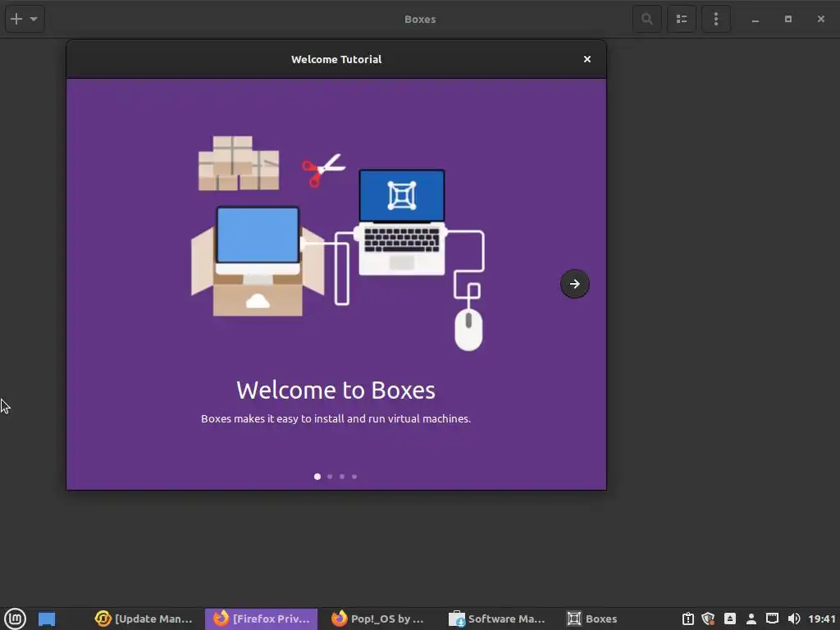This screenshot has width=840, height=630.
Task: Switch to Pop!_OS Firefox taskbar window
Action: pos(377,619)
